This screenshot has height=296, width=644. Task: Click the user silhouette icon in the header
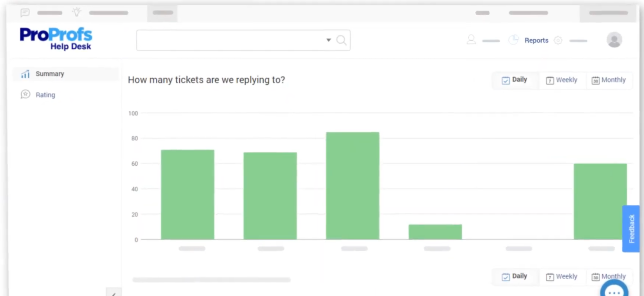click(471, 40)
